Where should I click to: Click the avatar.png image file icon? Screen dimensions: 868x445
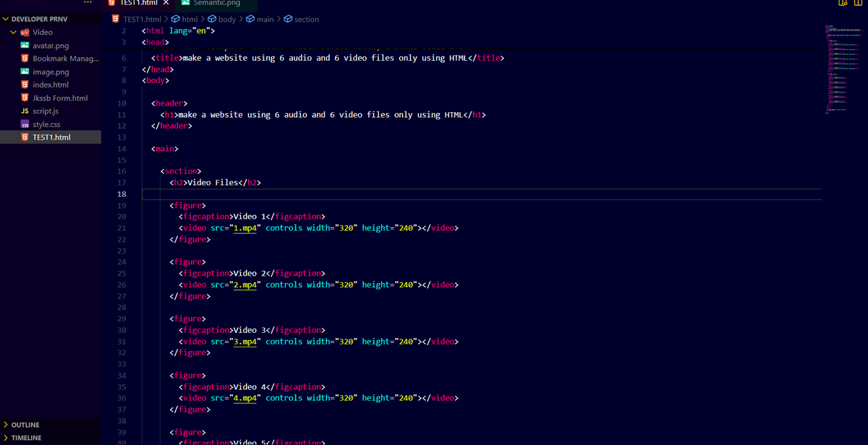25,46
